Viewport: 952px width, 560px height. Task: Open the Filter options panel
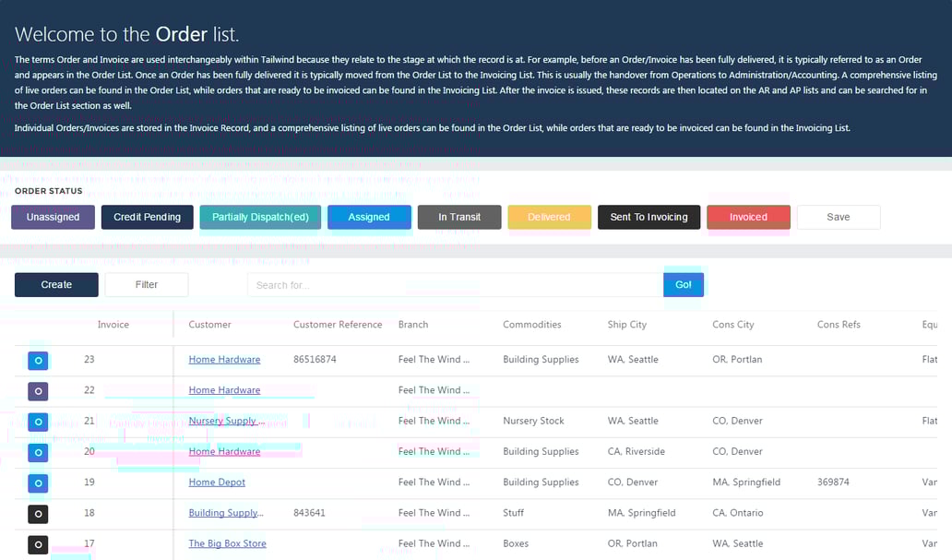(x=147, y=285)
